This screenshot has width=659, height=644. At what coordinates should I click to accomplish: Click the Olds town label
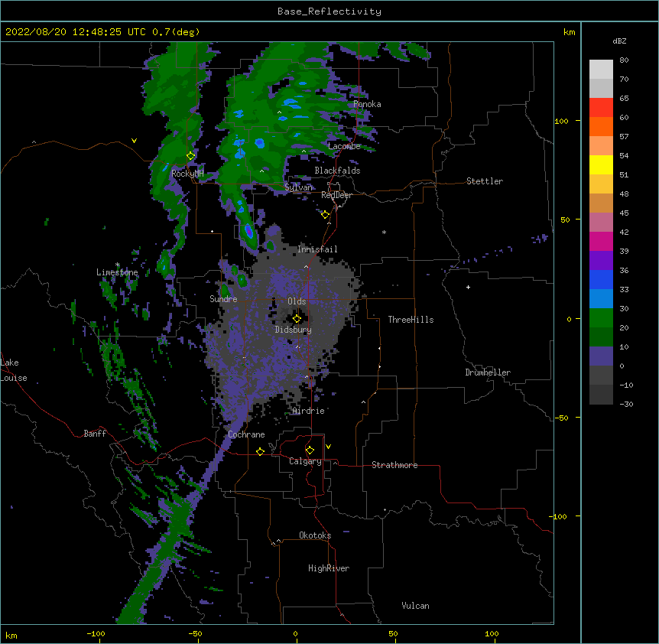click(297, 301)
